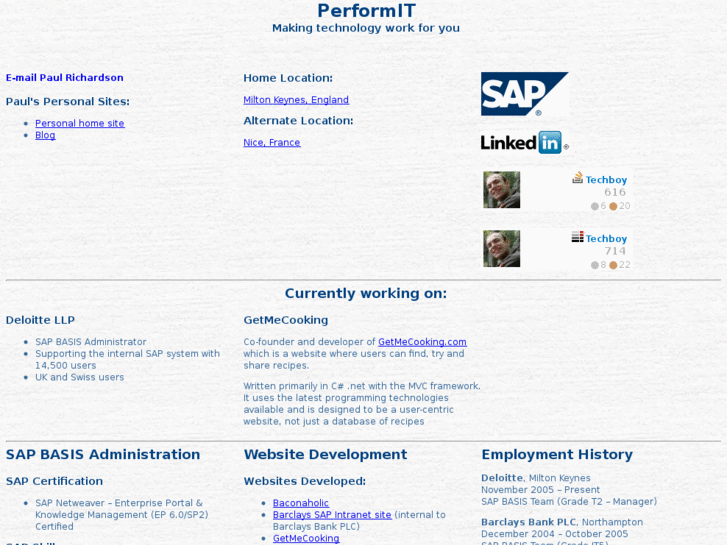This screenshot has width=727, height=545.
Task: Open the Server Fault Techboy username link
Action: tap(606, 239)
